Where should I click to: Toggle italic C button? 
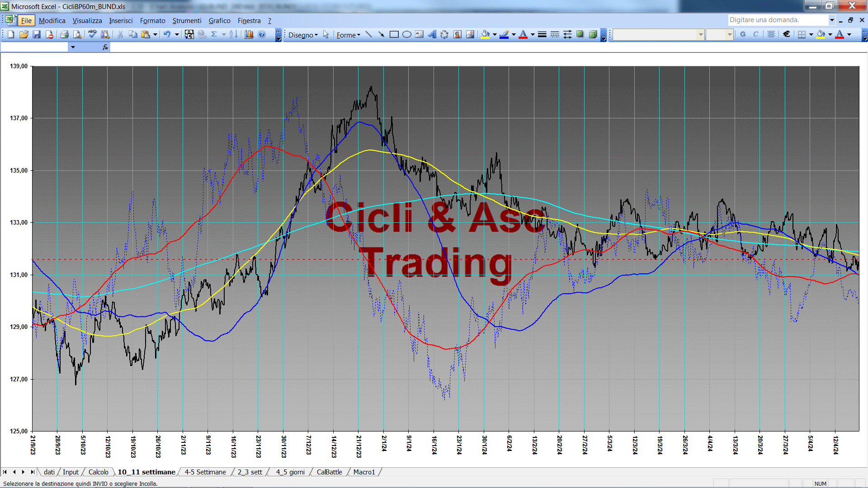pyautogui.click(x=755, y=34)
